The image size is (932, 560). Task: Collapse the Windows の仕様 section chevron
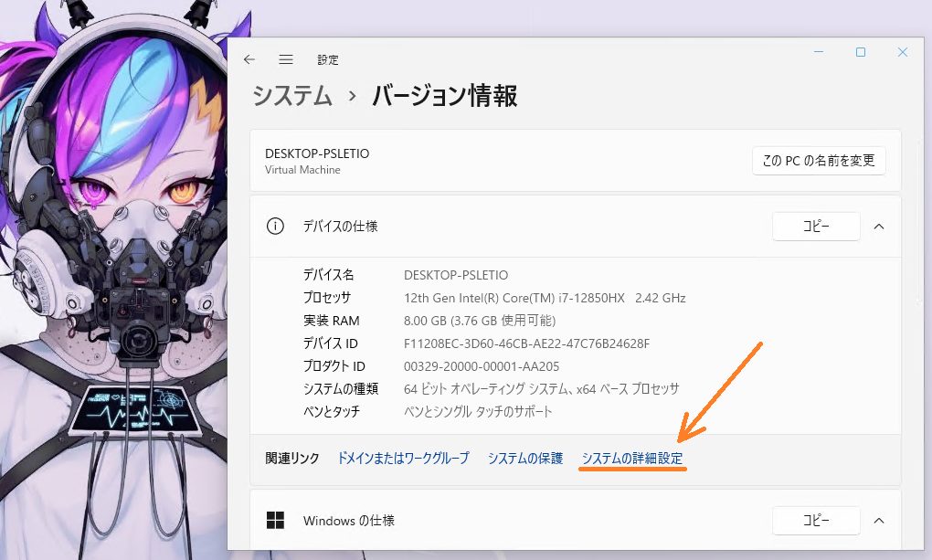coord(879,521)
